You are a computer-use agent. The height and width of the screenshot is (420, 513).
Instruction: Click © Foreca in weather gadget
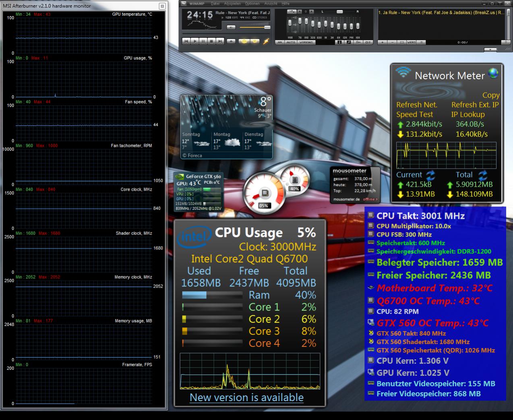(x=192, y=156)
